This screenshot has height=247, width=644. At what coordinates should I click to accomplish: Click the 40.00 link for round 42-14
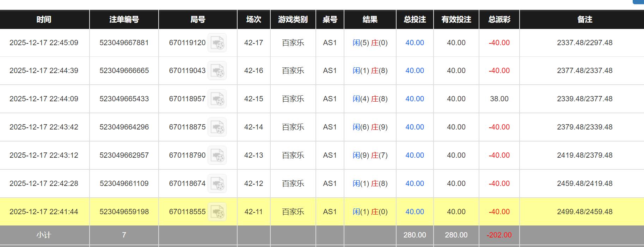pyautogui.click(x=415, y=127)
